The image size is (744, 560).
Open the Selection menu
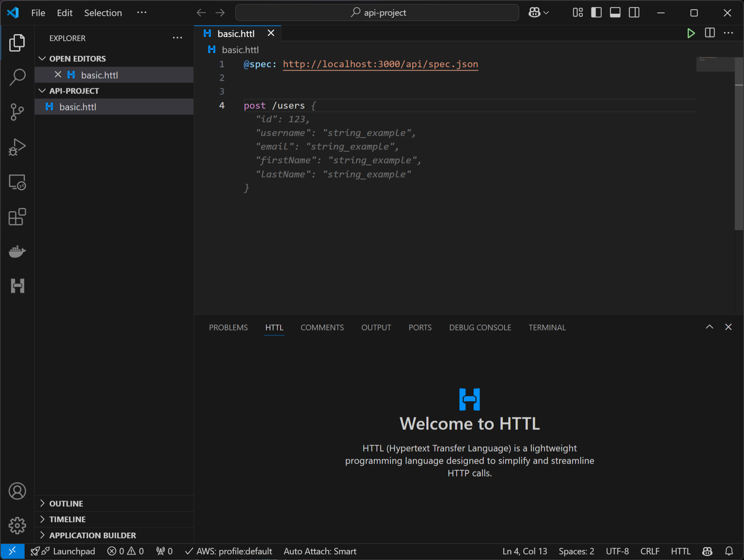103,12
